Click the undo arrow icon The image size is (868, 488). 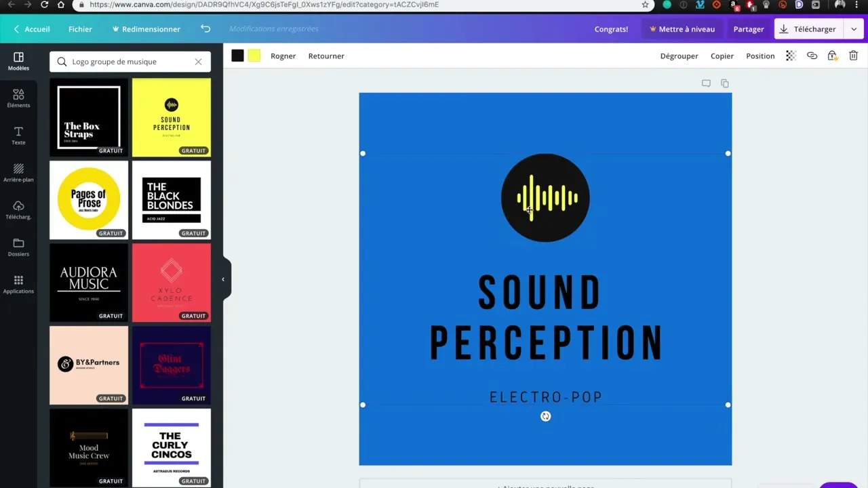click(x=205, y=29)
